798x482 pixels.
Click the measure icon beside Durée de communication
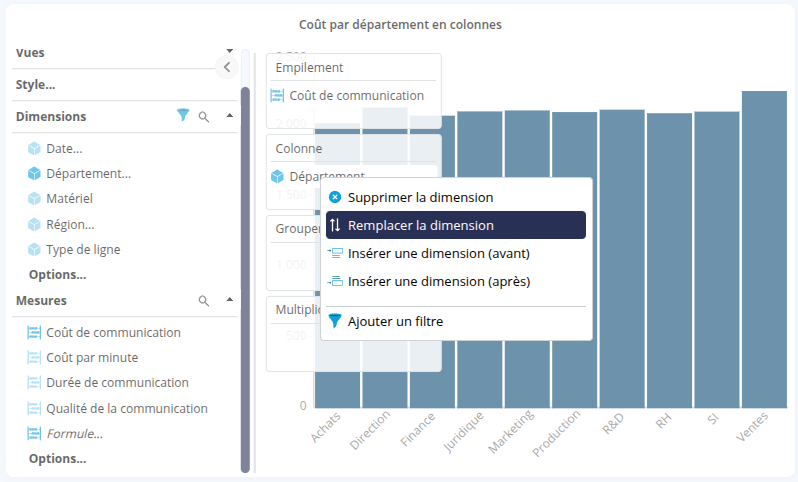click(34, 382)
